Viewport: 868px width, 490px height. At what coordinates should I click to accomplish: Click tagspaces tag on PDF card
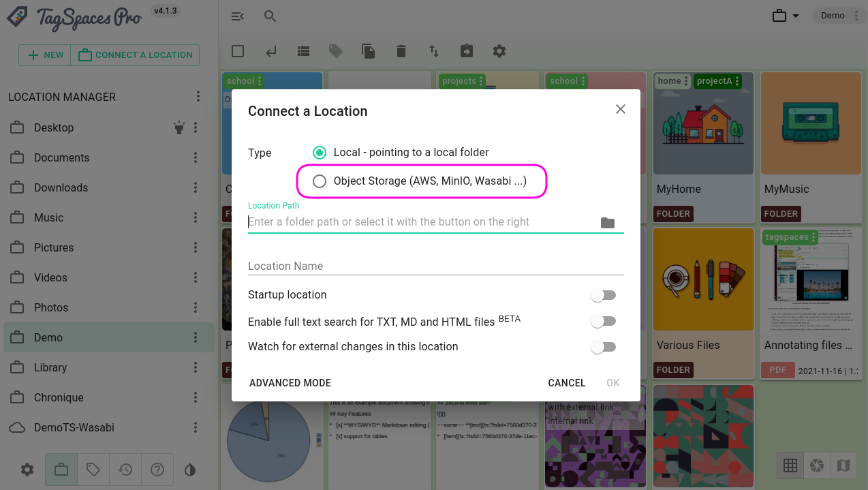coord(790,237)
